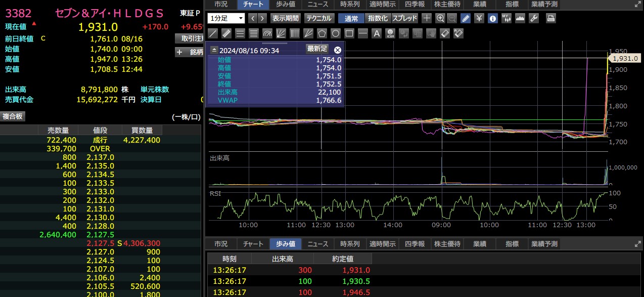Image resolution: width=644 pixels, height=297 pixels.
Task: Switch chart mode to 指数化
Action: tap(378, 18)
